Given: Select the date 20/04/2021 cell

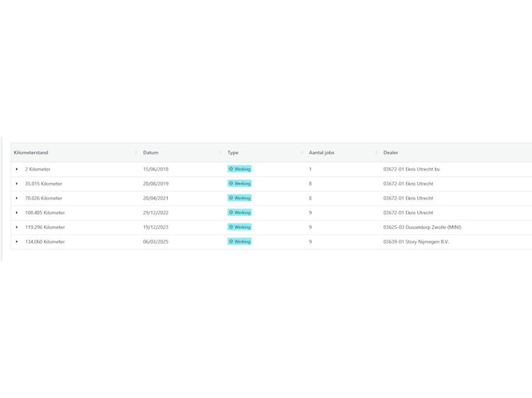Looking at the screenshot, I should tap(155, 199).
